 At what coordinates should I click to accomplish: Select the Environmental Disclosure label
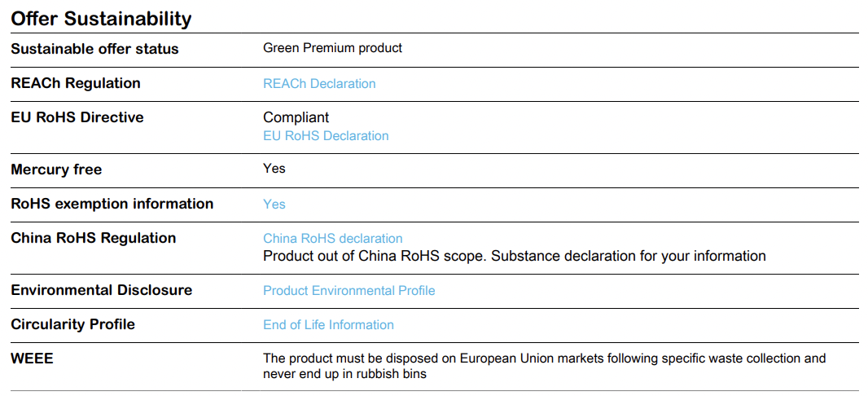click(102, 290)
